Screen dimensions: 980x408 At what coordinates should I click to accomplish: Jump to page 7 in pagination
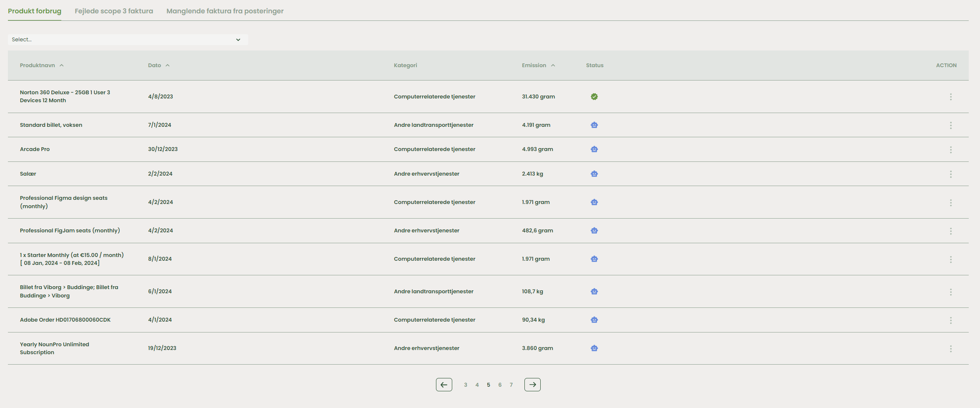(x=511, y=385)
